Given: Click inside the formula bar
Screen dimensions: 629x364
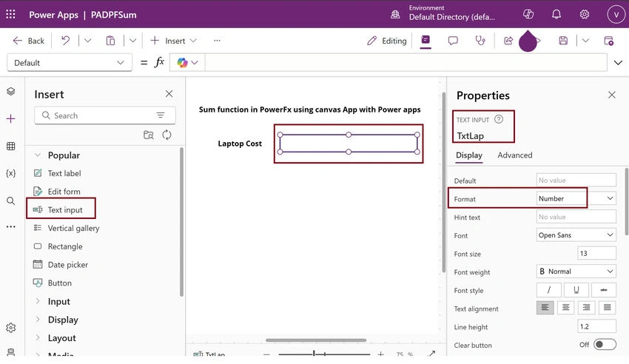Looking at the screenshot, I should 406,63.
